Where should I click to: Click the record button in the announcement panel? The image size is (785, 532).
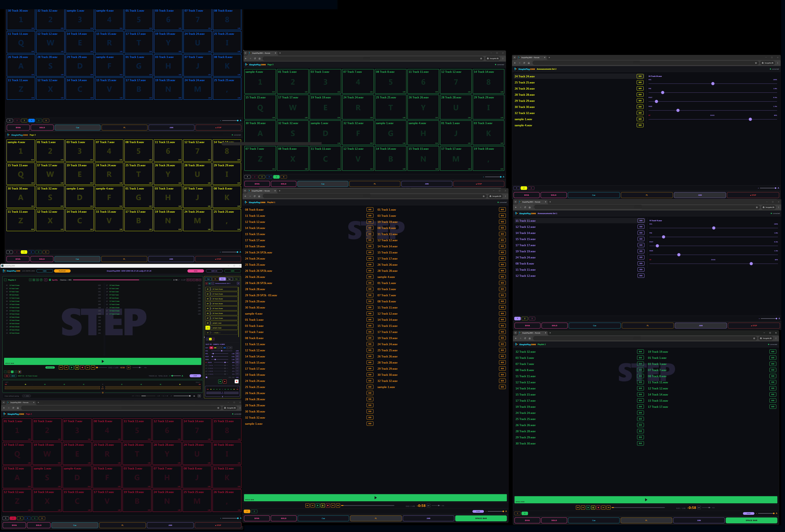pyautogui.click(x=237, y=381)
